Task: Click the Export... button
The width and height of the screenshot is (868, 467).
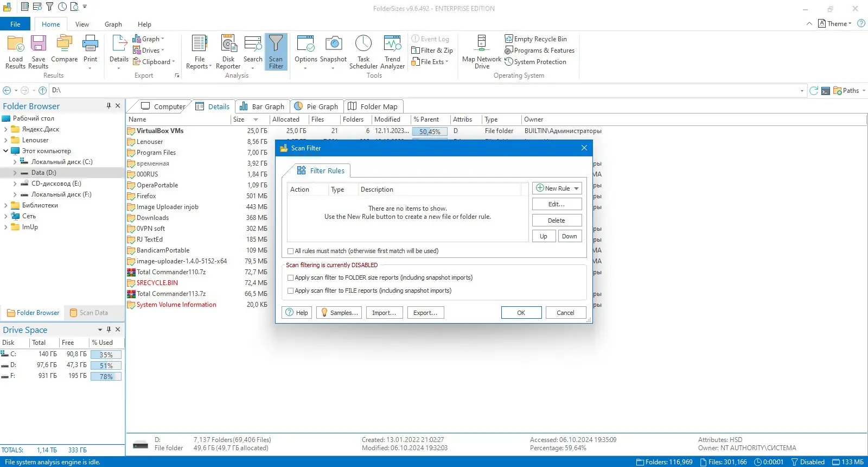Action: pos(425,313)
